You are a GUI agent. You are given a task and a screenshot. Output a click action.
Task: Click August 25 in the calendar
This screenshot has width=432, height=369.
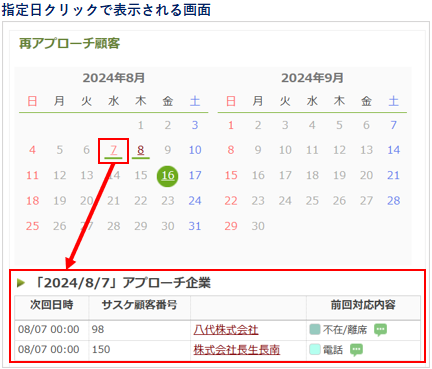32,226
